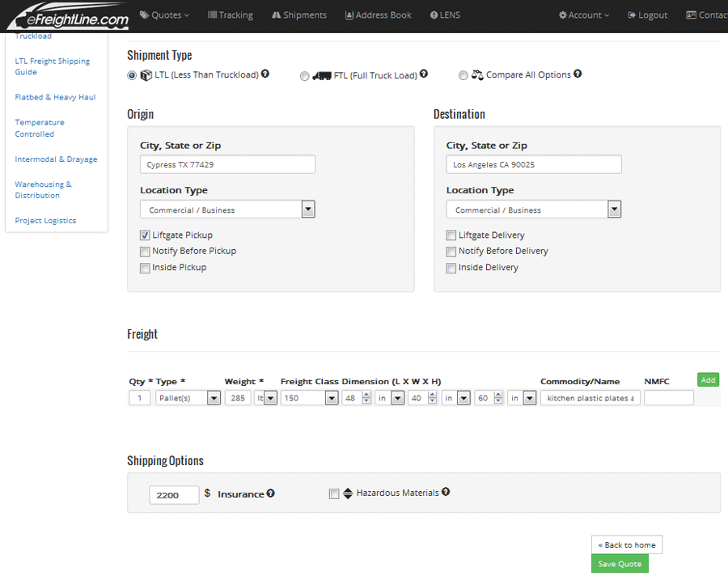This screenshot has height=576, width=728.
Task: Click the Hazardous Materials help icon
Action: 446,491
